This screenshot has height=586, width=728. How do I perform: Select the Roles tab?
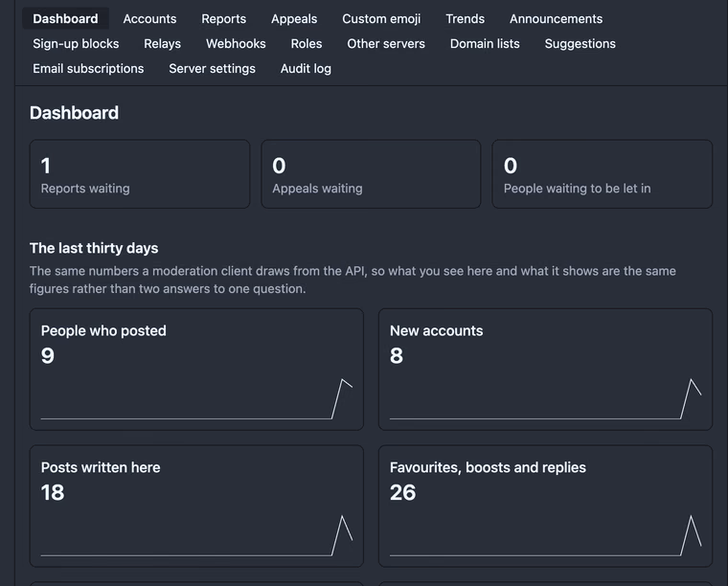click(307, 44)
